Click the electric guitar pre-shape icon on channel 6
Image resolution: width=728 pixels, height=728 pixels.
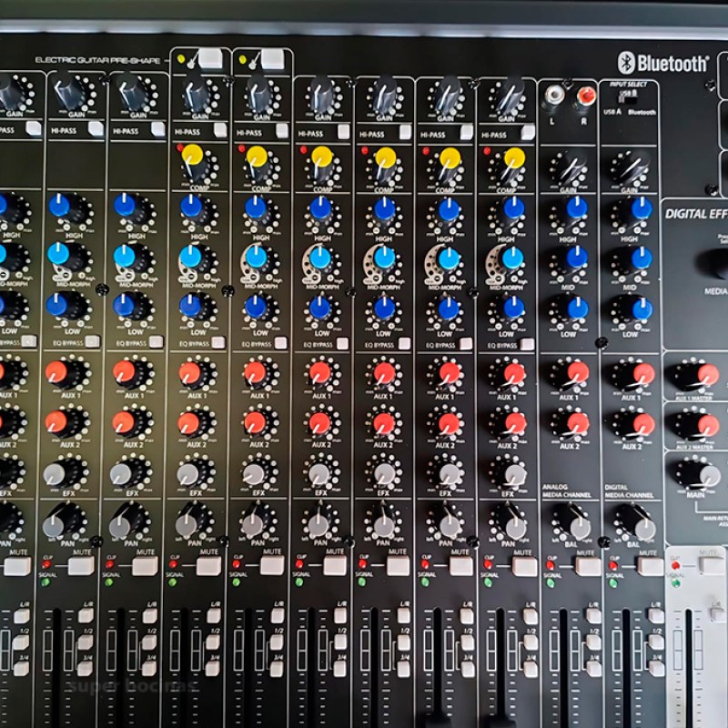(252, 64)
